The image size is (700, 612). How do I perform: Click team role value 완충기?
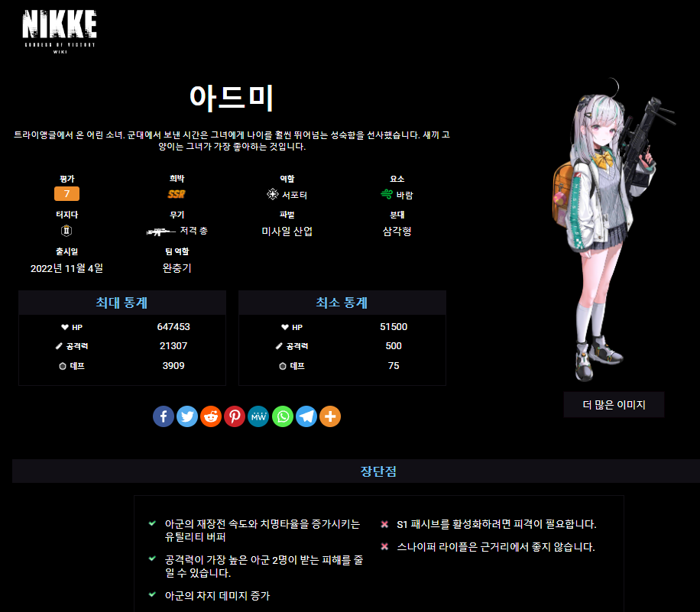click(x=177, y=268)
